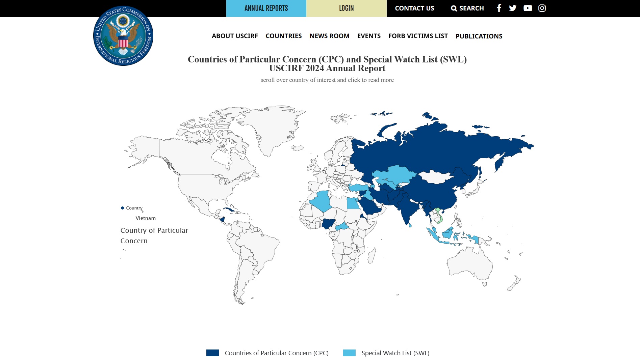Open the USCIRF YouTube icon

tap(528, 8)
